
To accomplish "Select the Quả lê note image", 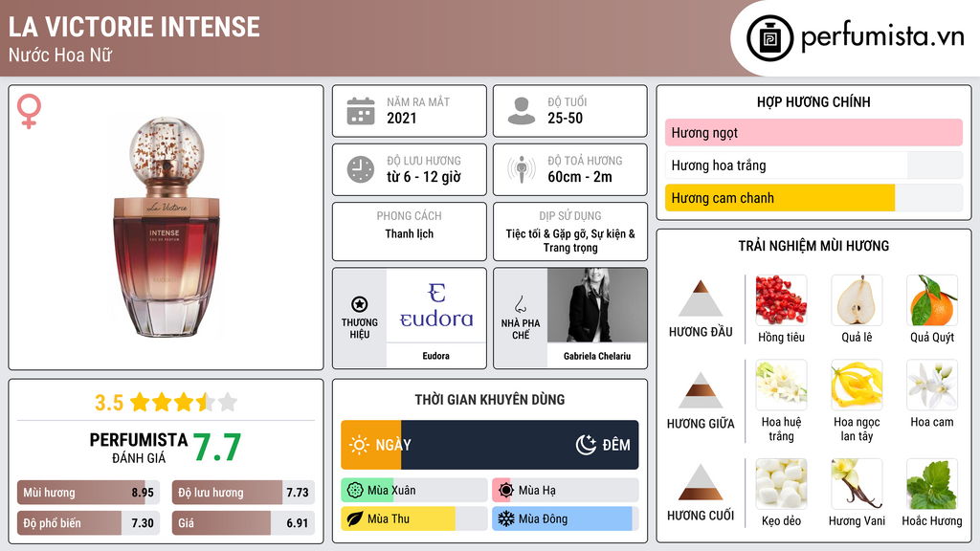I will point(857,299).
